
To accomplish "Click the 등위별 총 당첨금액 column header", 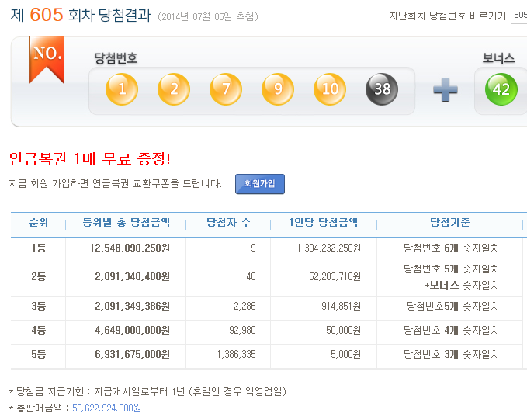I will click(126, 222).
